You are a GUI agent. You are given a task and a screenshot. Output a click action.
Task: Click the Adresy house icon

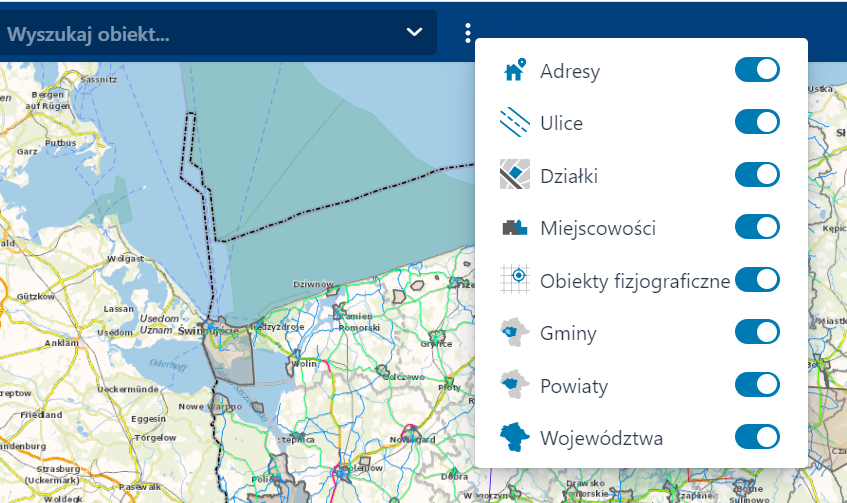click(x=514, y=70)
